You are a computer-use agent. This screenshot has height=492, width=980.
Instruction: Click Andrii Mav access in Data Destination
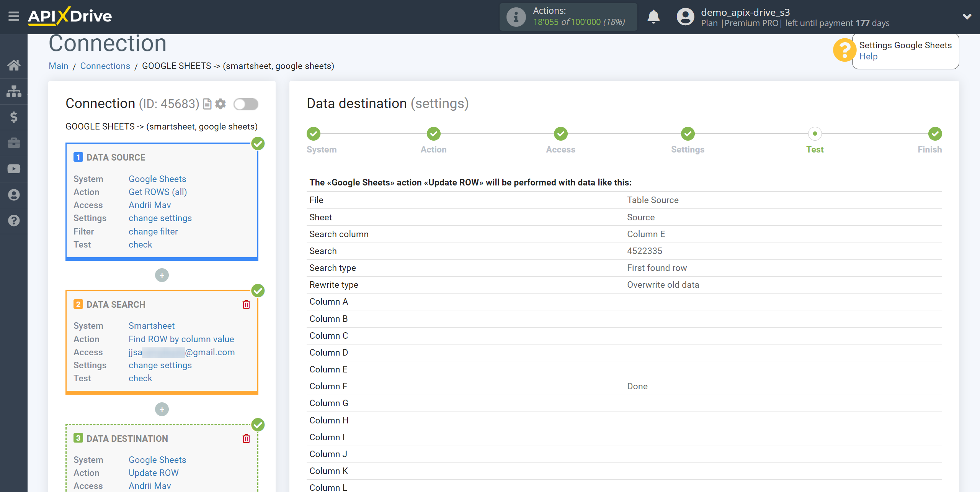click(150, 486)
